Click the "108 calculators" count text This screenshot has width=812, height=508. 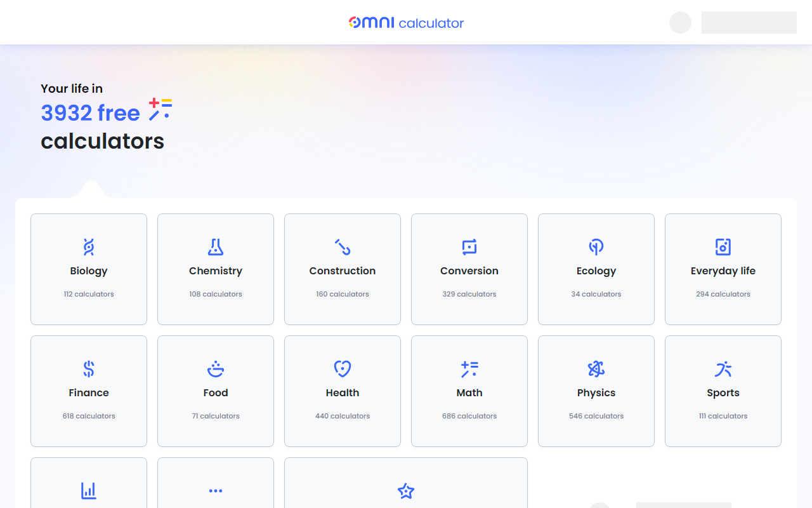(x=216, y=294)
